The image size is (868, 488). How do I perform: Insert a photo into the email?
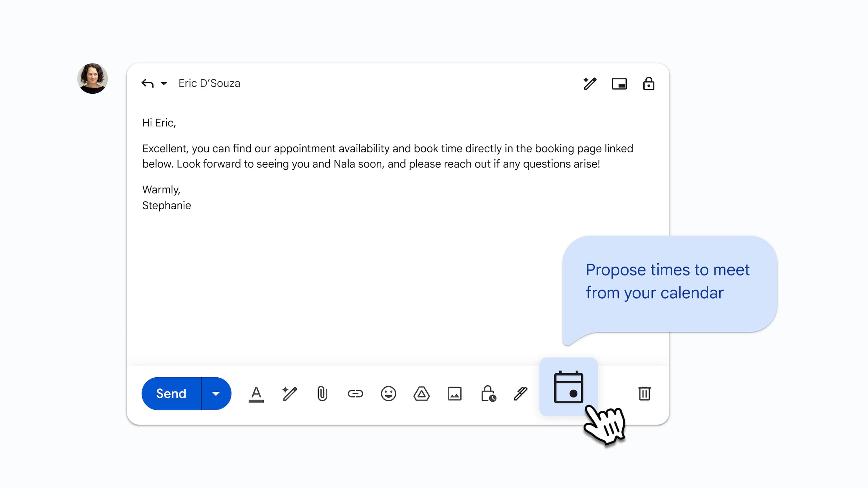tap(454, 394)
